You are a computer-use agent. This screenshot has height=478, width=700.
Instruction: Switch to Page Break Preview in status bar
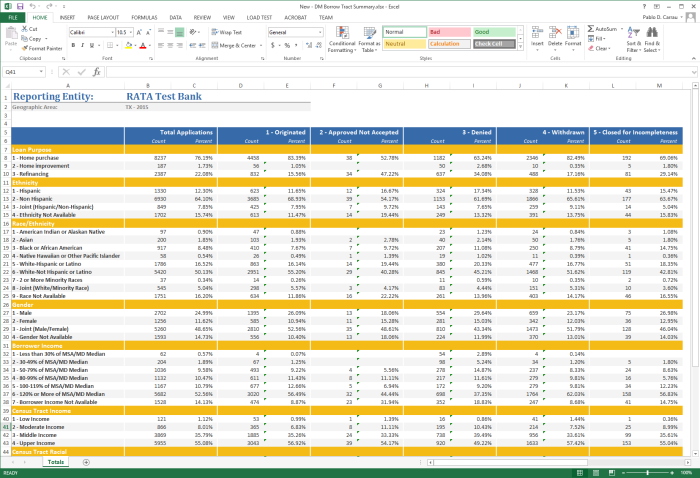[x=612, y=473]
